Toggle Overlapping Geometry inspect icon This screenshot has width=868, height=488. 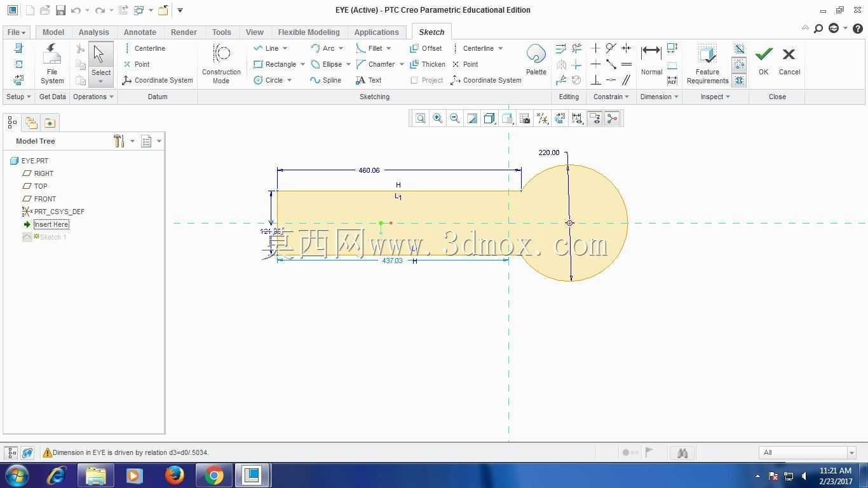tap(739, 48)
